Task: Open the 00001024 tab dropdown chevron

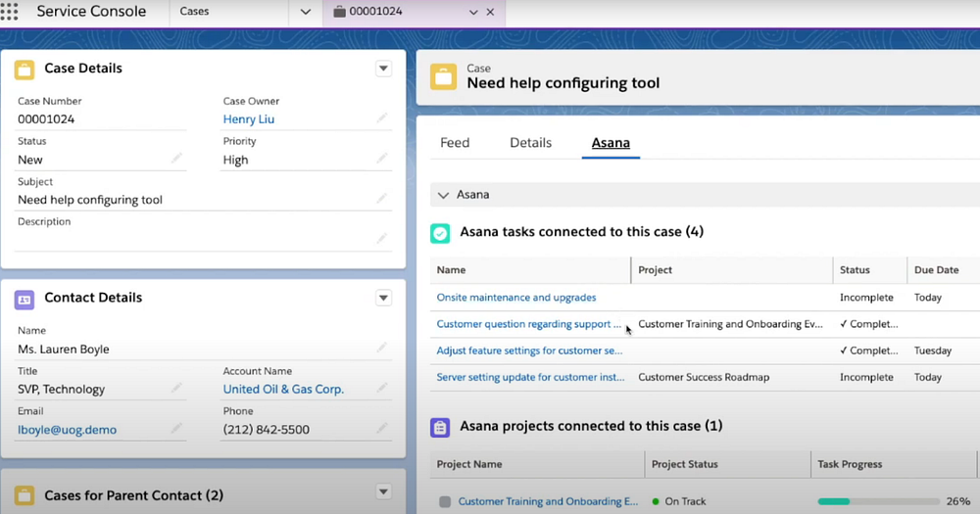Action: click(473, 12)
